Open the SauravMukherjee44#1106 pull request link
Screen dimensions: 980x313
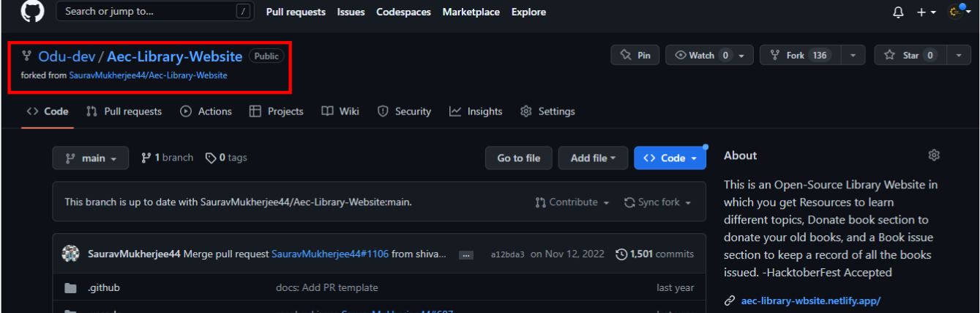[x=330, y=254]
